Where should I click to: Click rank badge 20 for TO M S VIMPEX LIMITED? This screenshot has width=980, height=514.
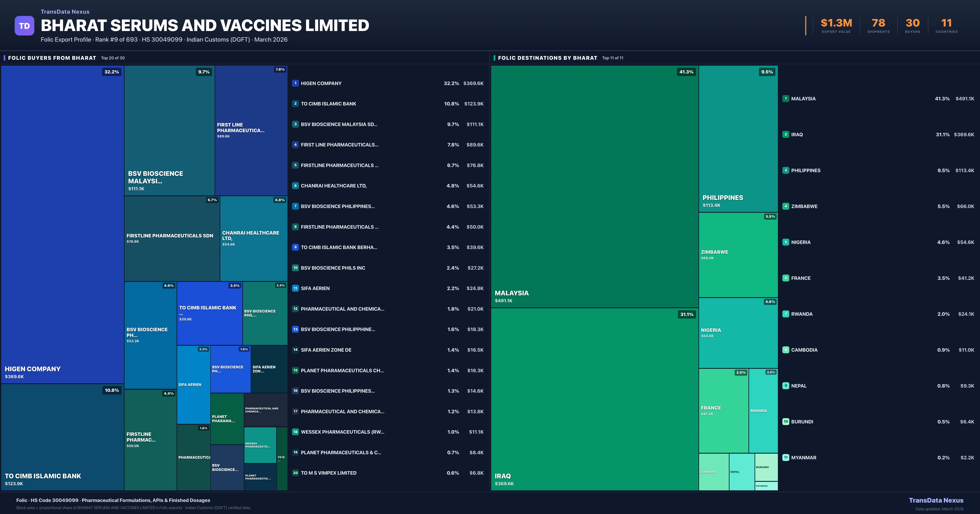click(295, 473)
